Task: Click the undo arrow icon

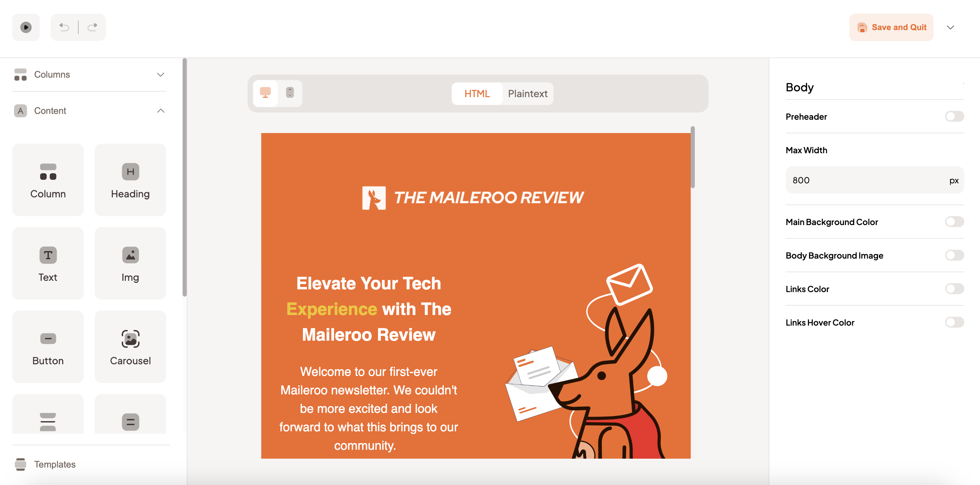Action: click(64, 27)
